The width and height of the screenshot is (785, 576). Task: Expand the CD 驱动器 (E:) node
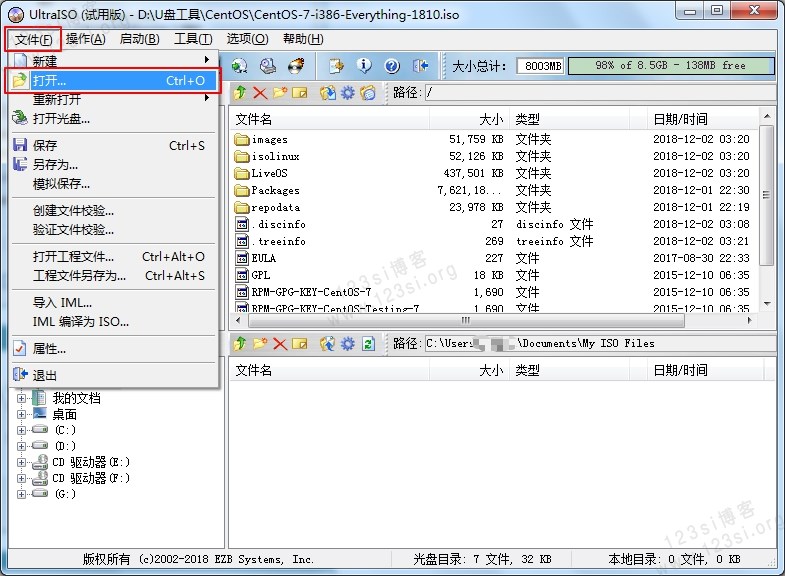tap(21, 462)
